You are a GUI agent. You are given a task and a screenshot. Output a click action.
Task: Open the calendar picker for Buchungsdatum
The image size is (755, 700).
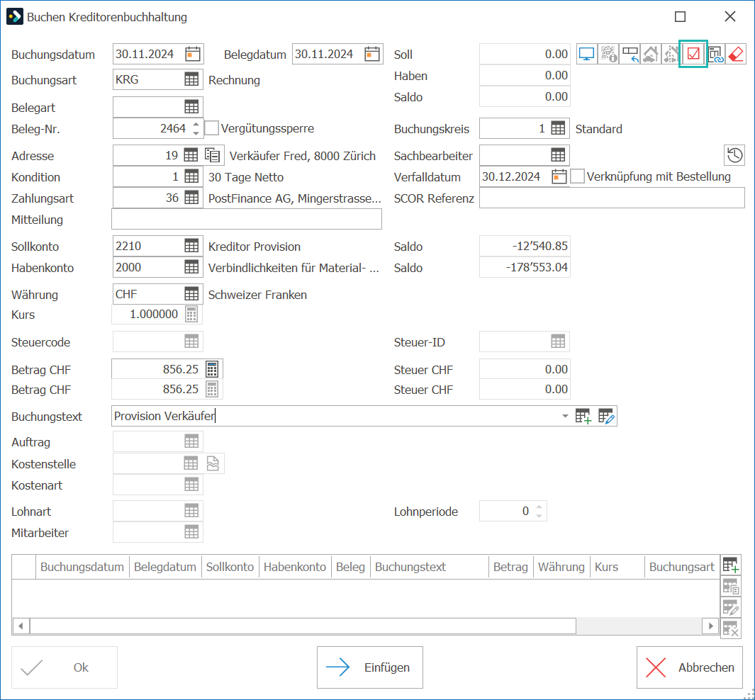point(193,54)
